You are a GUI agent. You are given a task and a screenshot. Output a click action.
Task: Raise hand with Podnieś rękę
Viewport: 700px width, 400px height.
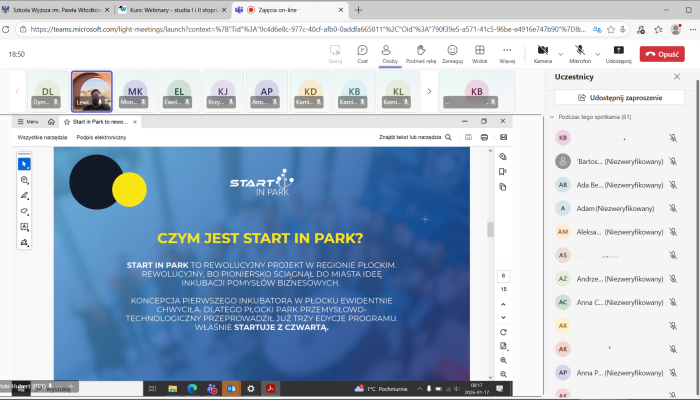click(421, 54)
